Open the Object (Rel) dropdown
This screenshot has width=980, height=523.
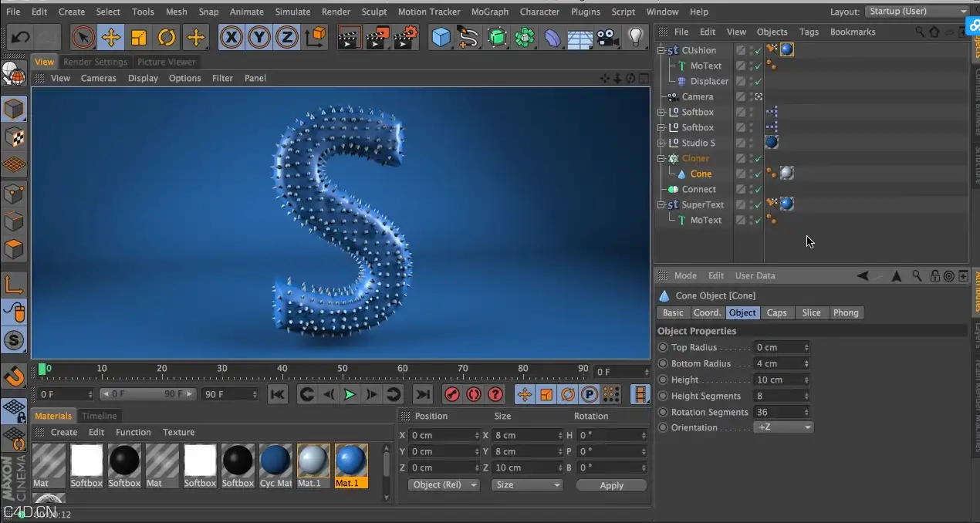(x=444, y=485)
